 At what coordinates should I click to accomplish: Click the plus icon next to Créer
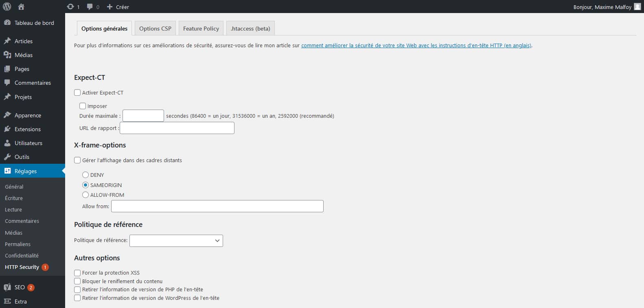[x=110, y=7]
